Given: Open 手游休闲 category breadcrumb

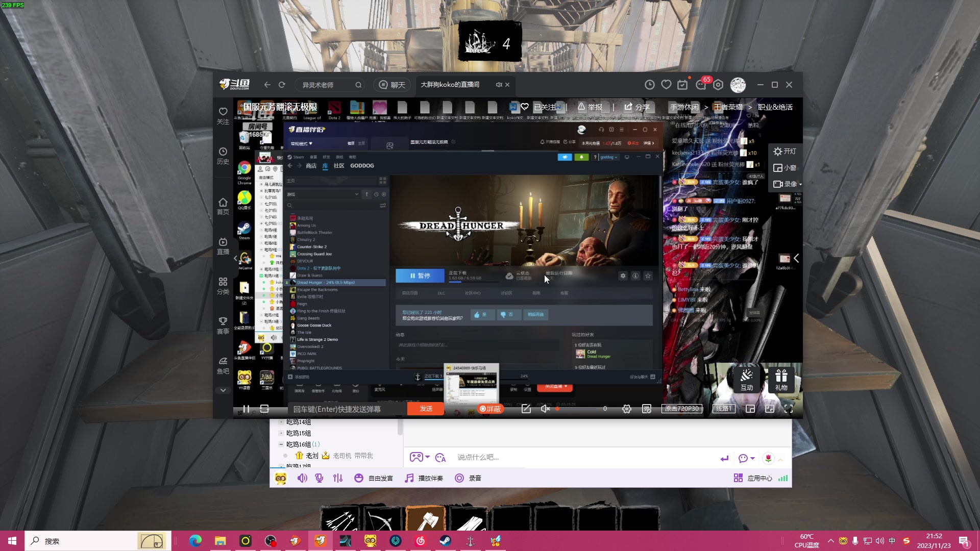Looking at the screenshot, I should pos(684,107).
